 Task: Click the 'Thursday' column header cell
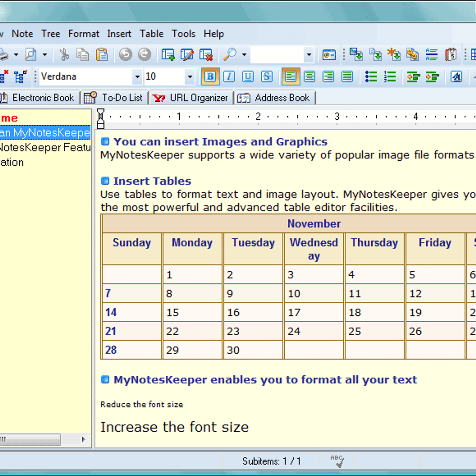[x=374, y=249]
